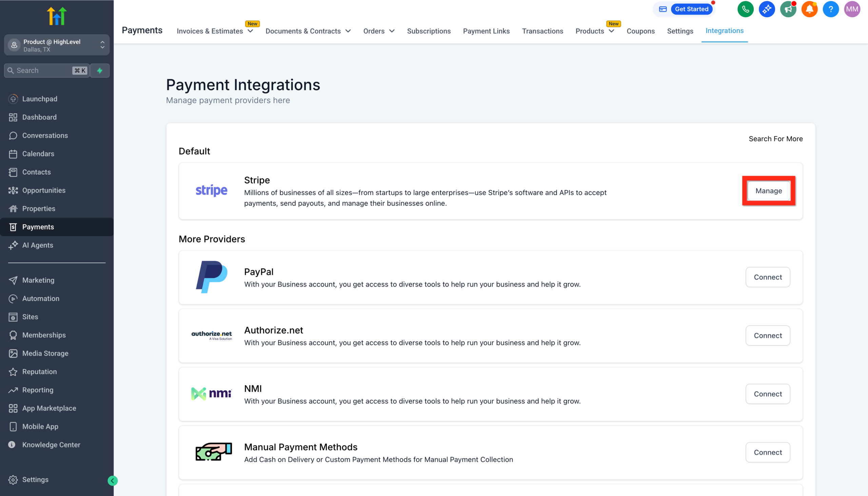Viewport: 868px width, 496px height.
Task: Click inside the sidebar search field
Action: tap(41, 71)
